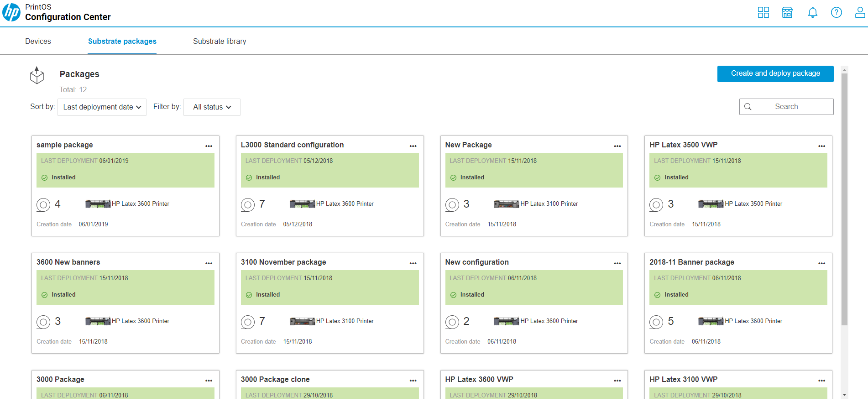The width and height of the screenshot is (868, 402).
Task: Open options menu for 3000 Package
Action: (209, 381)
